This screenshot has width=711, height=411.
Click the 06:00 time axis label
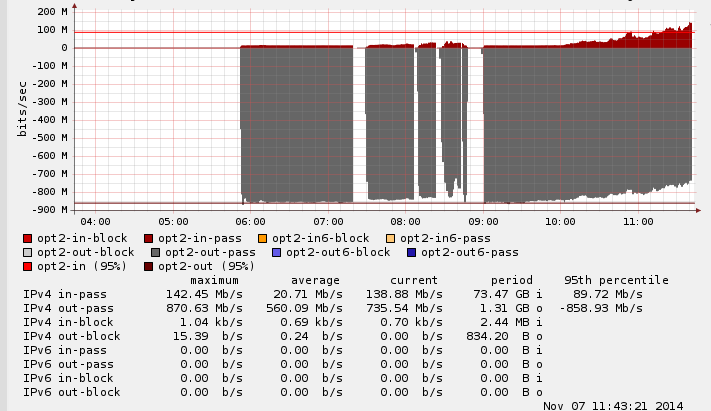[x=250, y=222]
